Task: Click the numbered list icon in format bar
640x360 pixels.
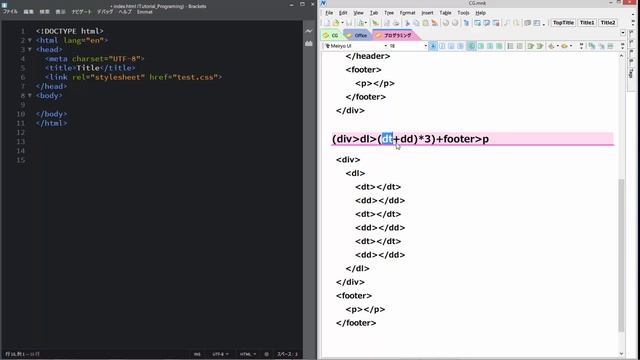Action: coord(510,46)
